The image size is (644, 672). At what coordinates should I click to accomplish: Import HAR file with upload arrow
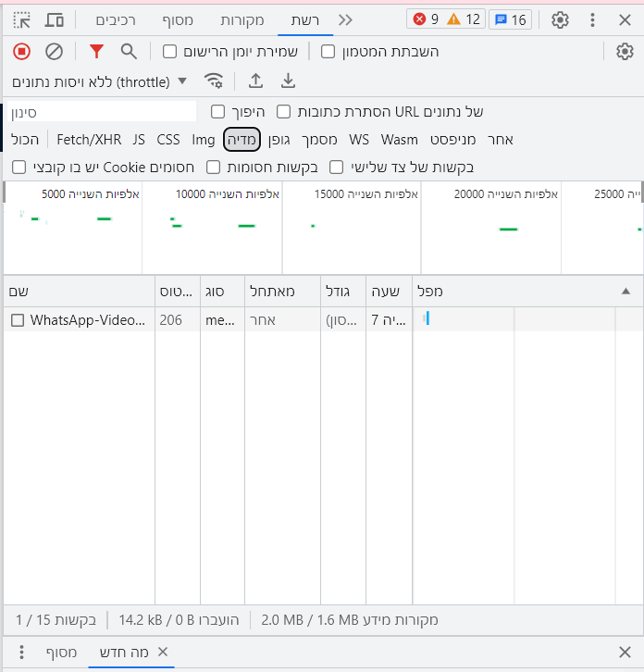(x=255, y=81)
